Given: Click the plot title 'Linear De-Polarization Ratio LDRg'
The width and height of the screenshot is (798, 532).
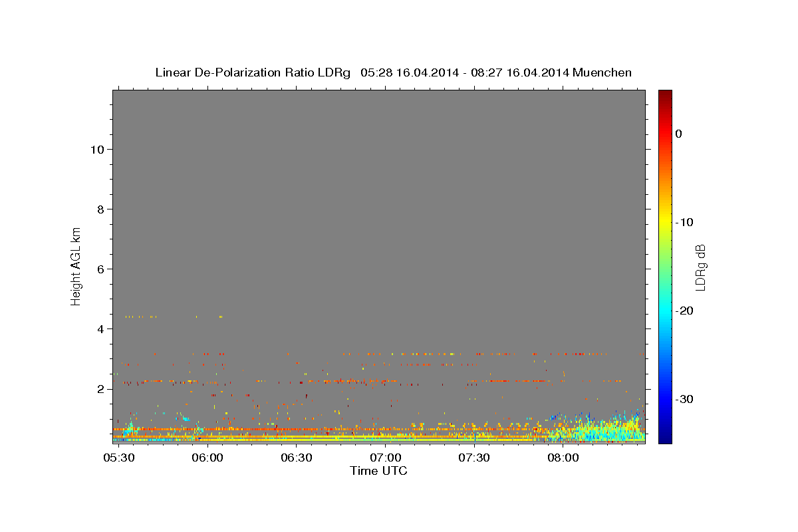Looking at the screenshot, I should (x=253, y=72).
